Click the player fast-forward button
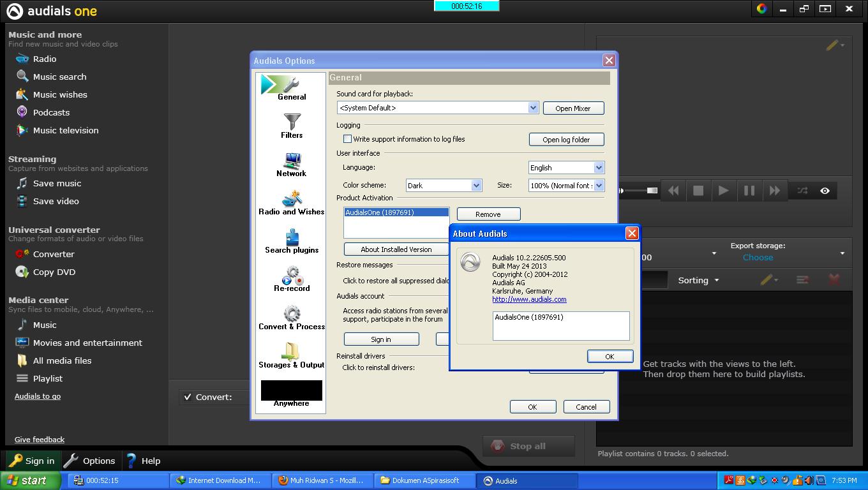Image resolution: width=868 pixels, height=490 pixels. (x=774, y=191)
